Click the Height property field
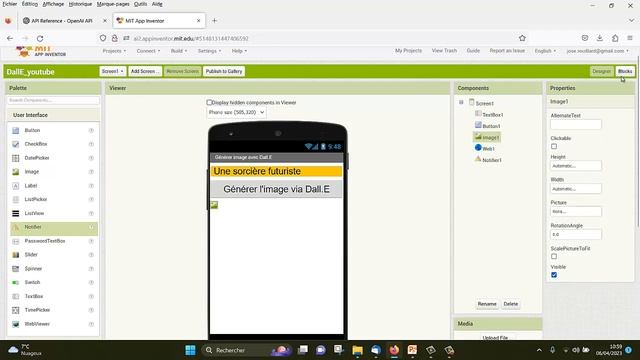Viewport: 640px width, 360px height. [x=576, y=166]
